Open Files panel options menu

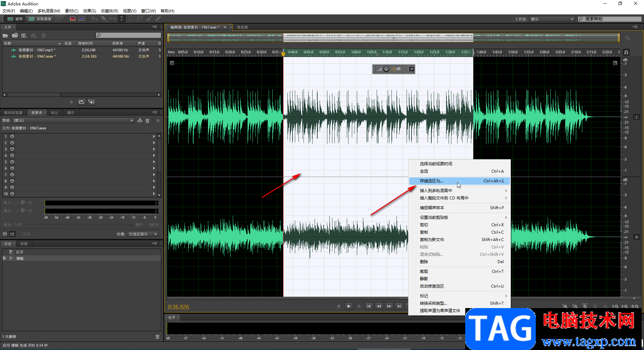[x=154, y=27]
